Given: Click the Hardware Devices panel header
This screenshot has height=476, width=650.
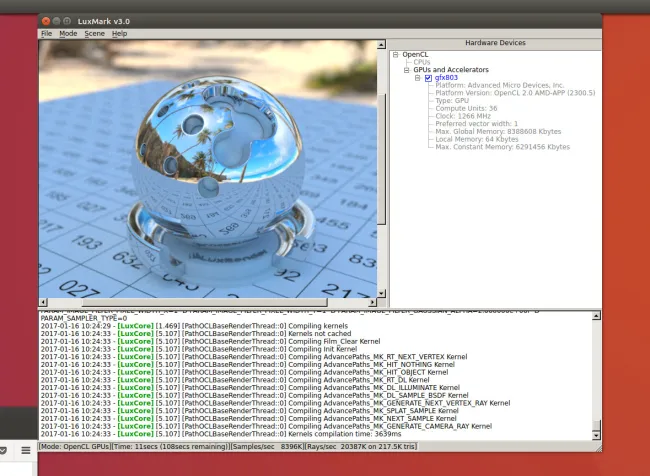Looking at the screenshot, I should coord(495,44).
